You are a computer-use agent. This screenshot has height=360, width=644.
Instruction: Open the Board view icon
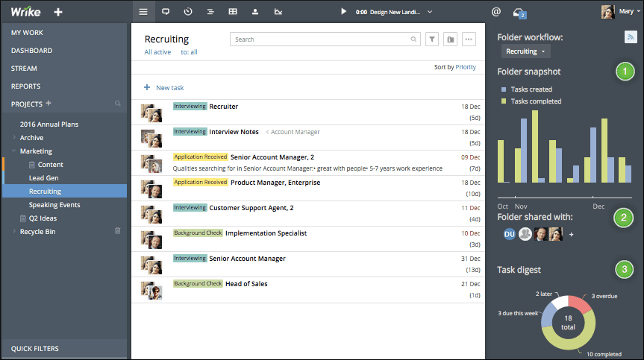pos(166,11)
